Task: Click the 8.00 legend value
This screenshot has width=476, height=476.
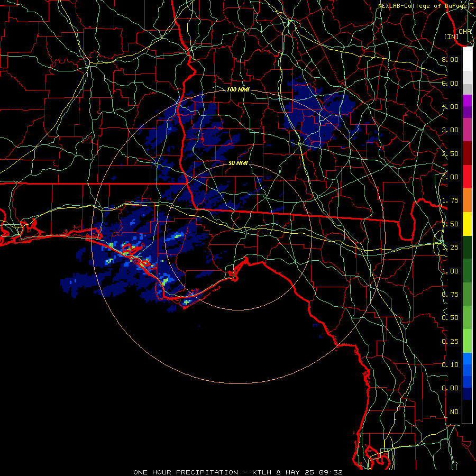Action: click(450, 59)
